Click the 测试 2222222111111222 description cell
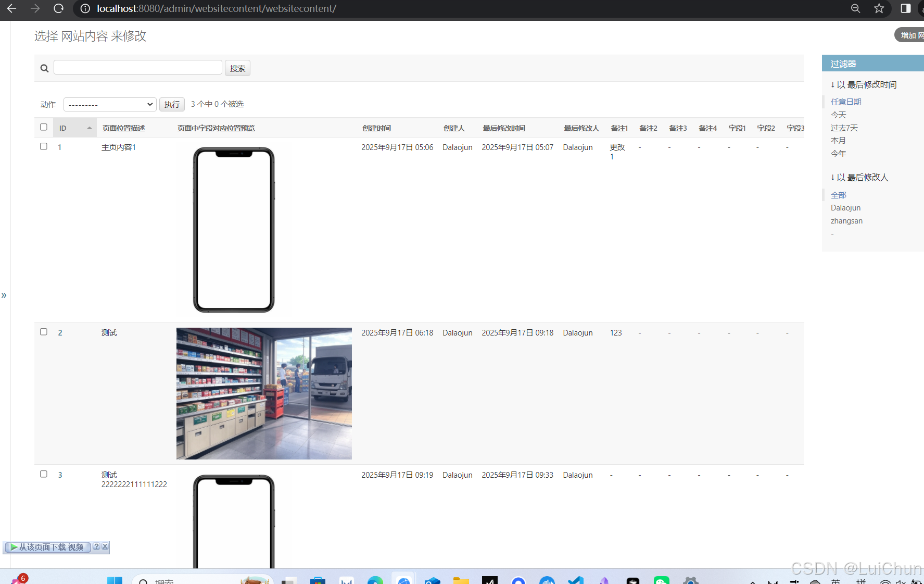Image resolution: width=924 pixels, height=584 pixels. coord(134,479)
